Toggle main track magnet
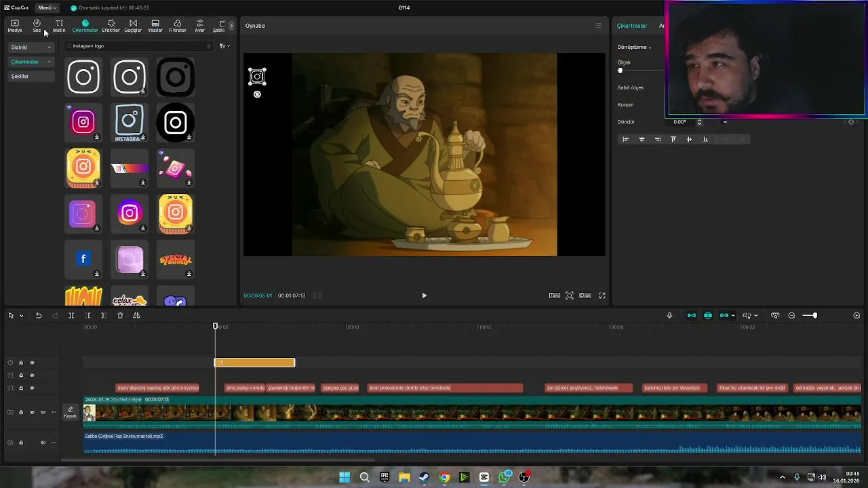 tap(692, 315)
